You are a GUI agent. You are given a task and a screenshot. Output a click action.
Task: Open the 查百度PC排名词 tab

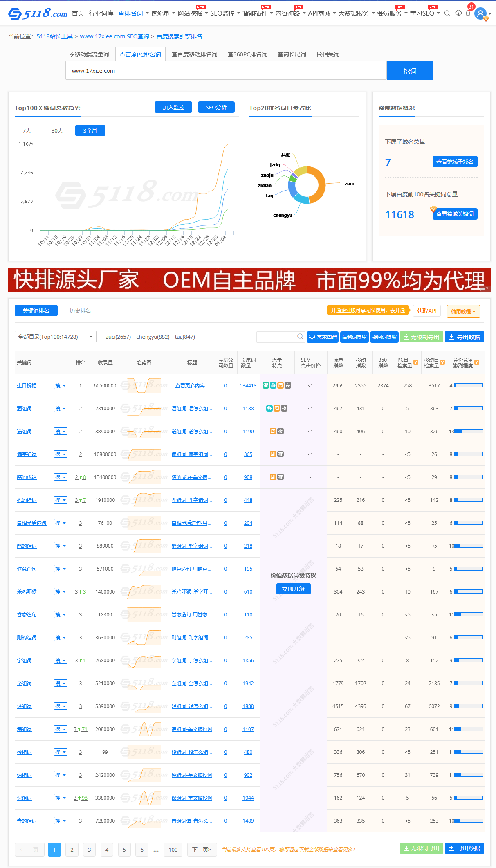(140, 54)
